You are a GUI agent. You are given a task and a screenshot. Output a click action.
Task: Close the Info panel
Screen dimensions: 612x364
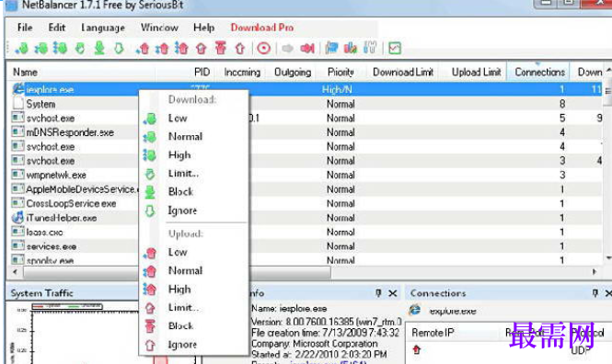pos(393,293)
